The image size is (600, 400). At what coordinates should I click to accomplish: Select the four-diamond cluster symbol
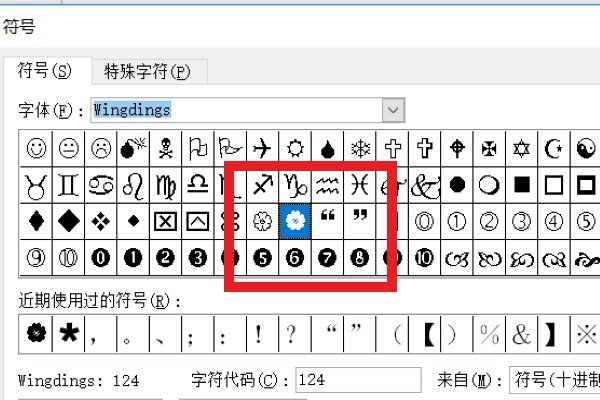101,221
